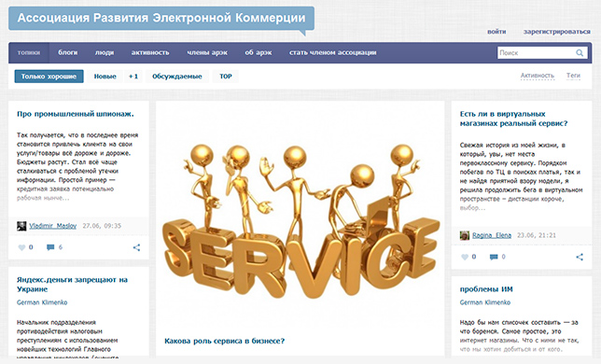
Task: Share the virtual stores service post
Action: point(580,257)
